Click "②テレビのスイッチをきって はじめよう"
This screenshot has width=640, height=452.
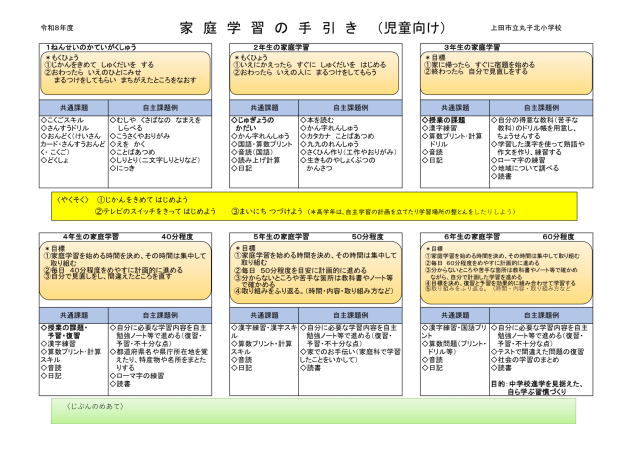pos(156,212)
